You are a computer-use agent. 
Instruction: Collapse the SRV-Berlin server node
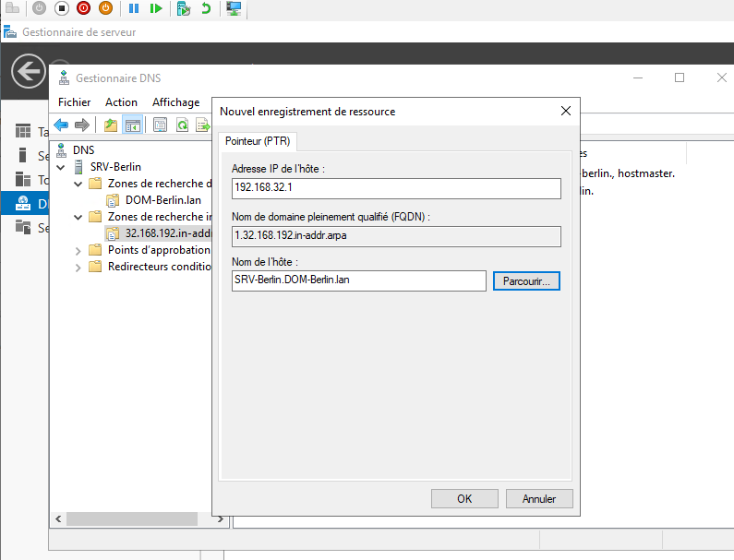click(x=61, y=167)
